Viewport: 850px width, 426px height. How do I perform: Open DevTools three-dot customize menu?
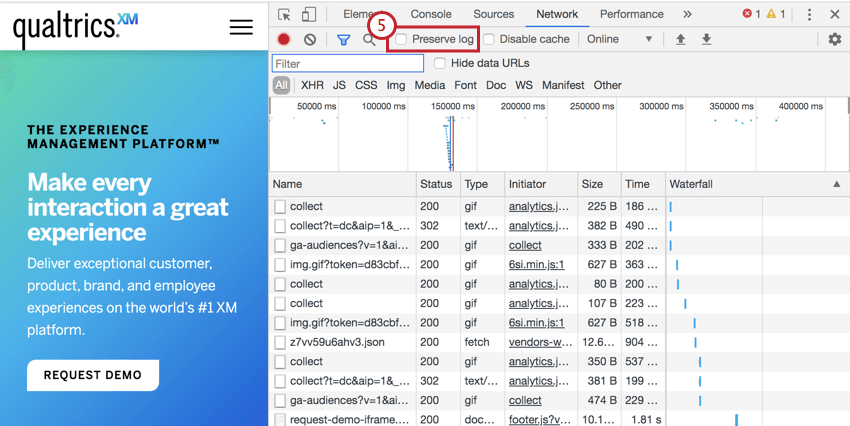(809, 14)
